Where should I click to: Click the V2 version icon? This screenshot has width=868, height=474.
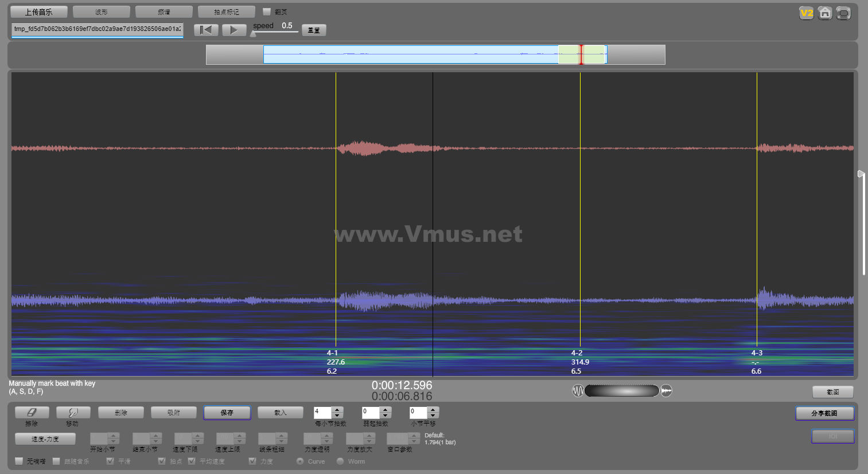click(807, 13)
